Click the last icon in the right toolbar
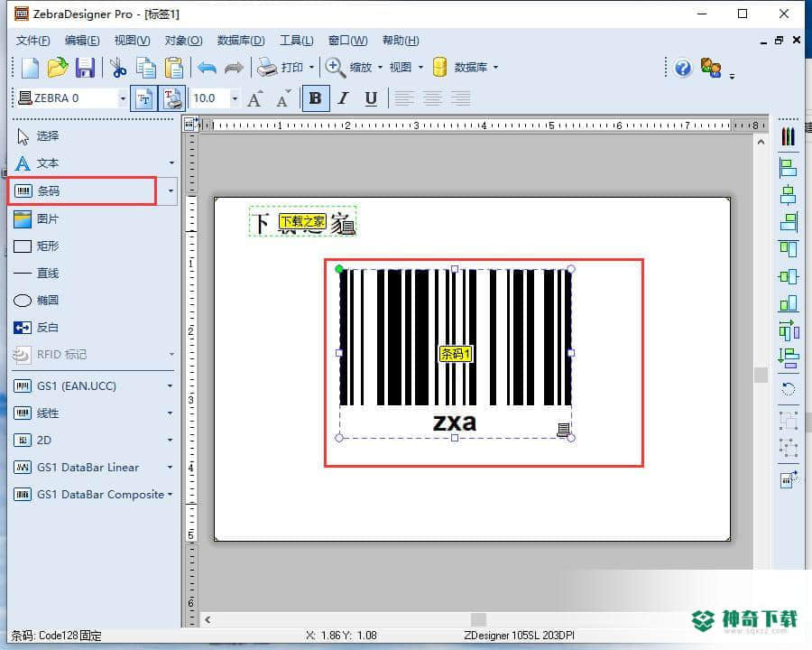This screenshot has height=650, width=812. coord(789,480)
